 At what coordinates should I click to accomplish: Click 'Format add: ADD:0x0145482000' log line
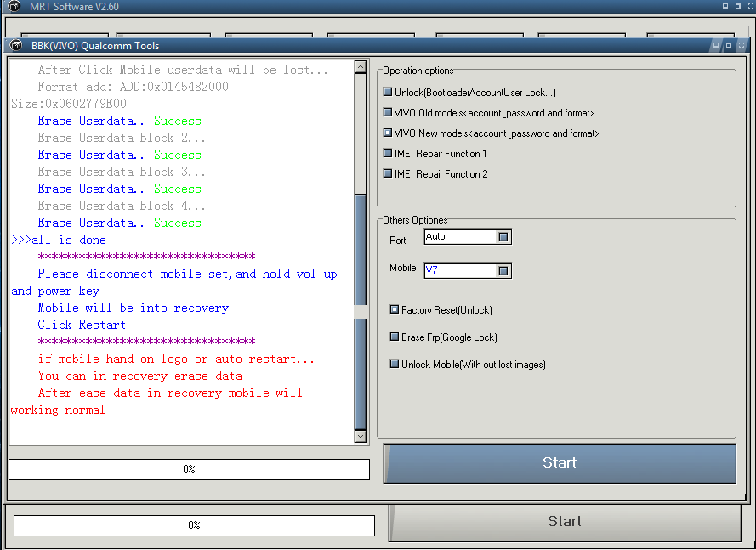[133, 87]
